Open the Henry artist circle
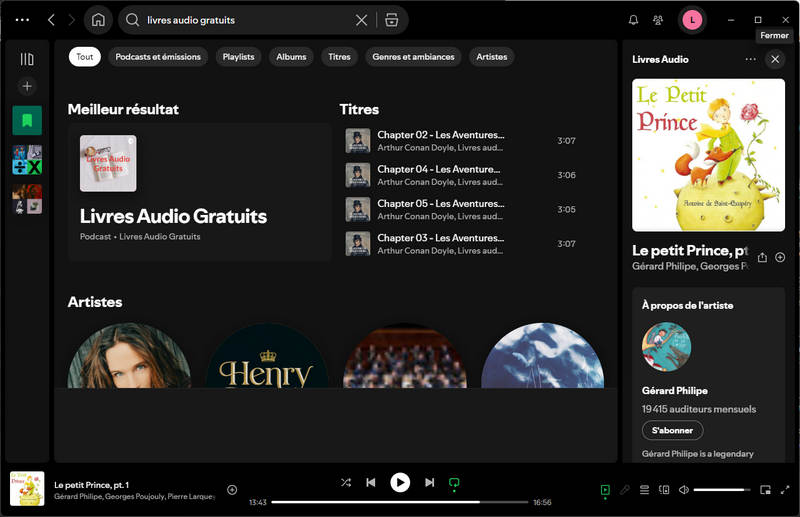Image resolution: width=800 pixels, height=517 pixels. pyautogui.click(x=267, y=356)
